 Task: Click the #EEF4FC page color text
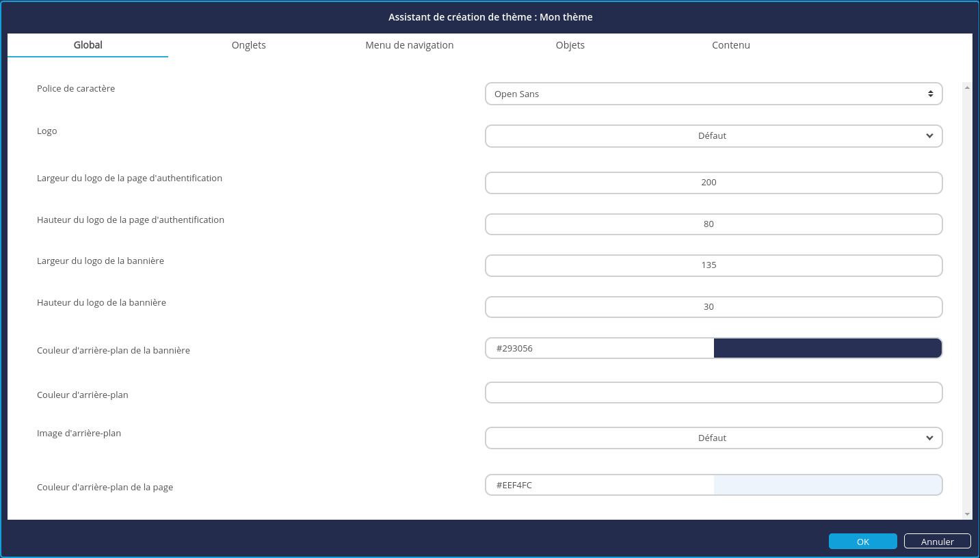point(514,485)
